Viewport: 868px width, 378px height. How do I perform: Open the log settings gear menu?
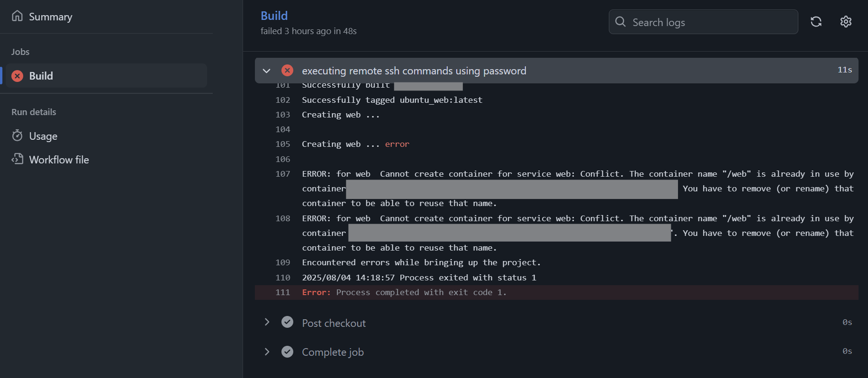coord(846,22)
